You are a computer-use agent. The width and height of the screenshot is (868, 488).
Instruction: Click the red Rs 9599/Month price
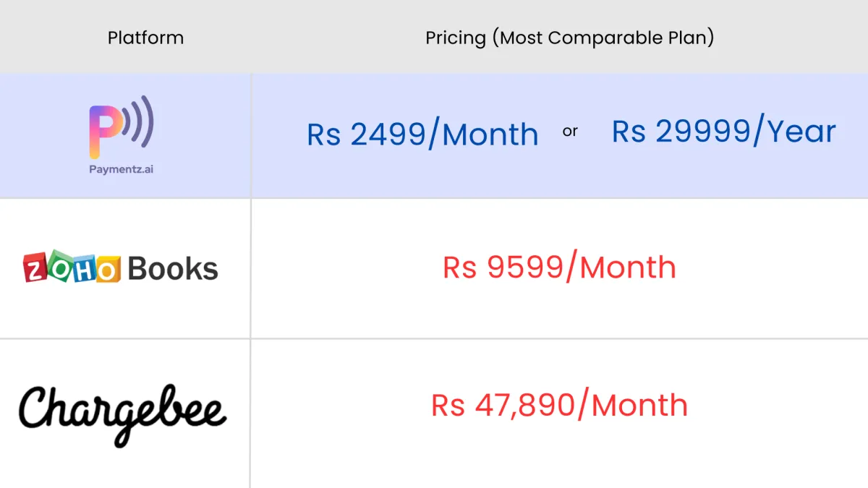click(x=559, y=267)
